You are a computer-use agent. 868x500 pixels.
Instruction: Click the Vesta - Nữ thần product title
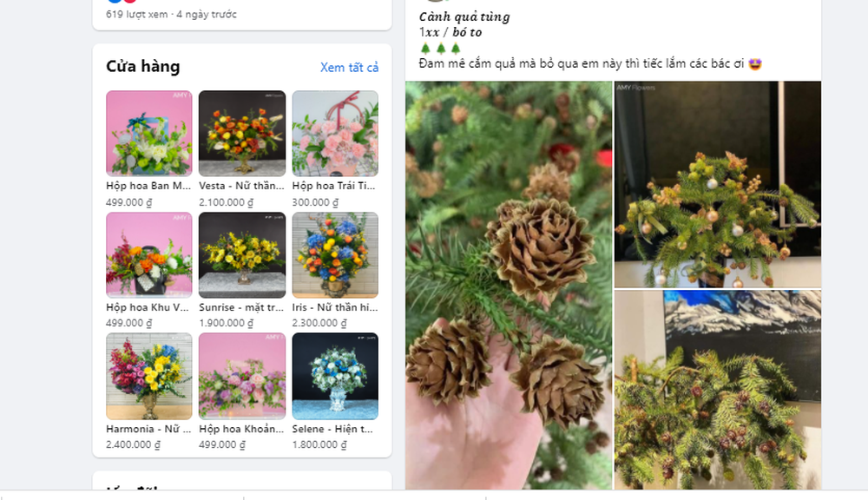241,186
